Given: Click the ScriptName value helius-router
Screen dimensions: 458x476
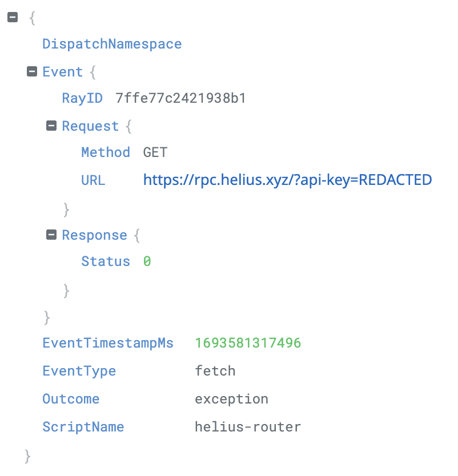Looking at the screenshot, I should coord(248,427).
